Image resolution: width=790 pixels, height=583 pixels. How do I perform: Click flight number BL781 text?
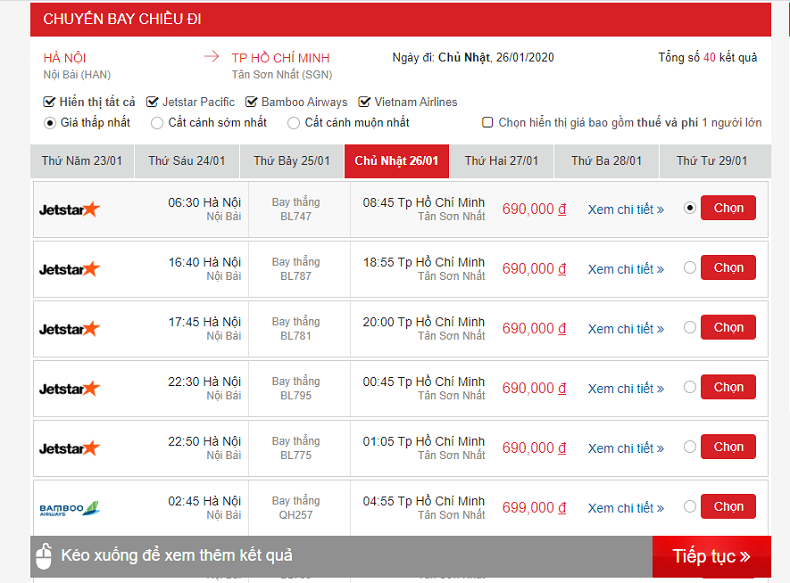296,336
